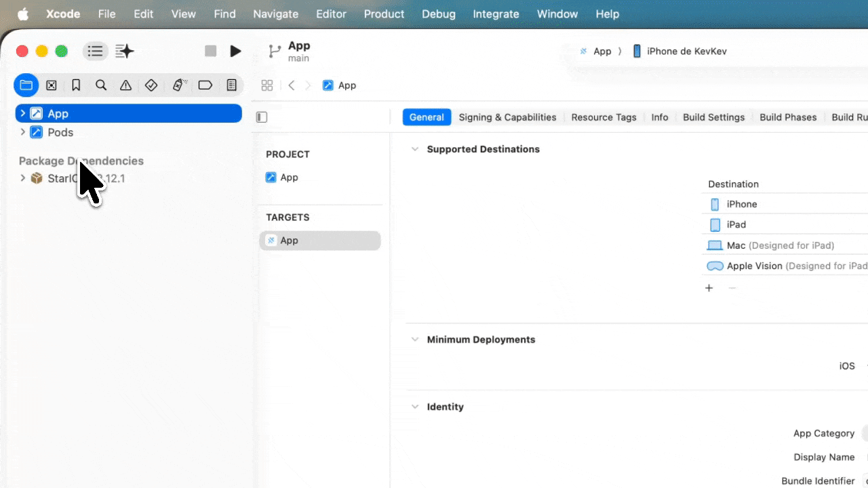Select the Pods row in navigator
The image size is (868, 488).
pyautogui.click(x=128, y=132)
